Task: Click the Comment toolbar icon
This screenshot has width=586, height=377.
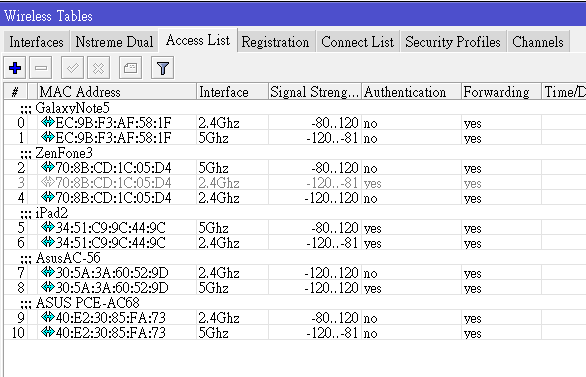Action: click(x=130, y=68)
